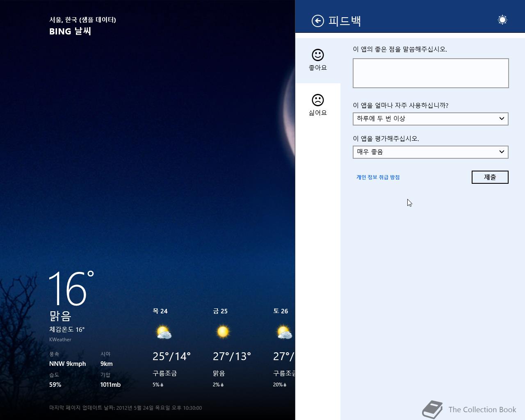Screen dimensions: 525x420
Task: Click the 59% humidity value
Action: (x=55, y=385)
